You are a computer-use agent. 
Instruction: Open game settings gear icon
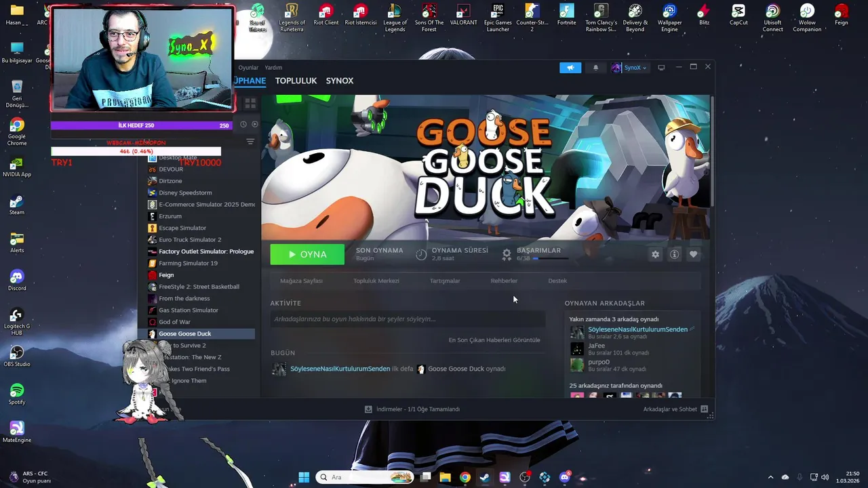coord(655,254)
